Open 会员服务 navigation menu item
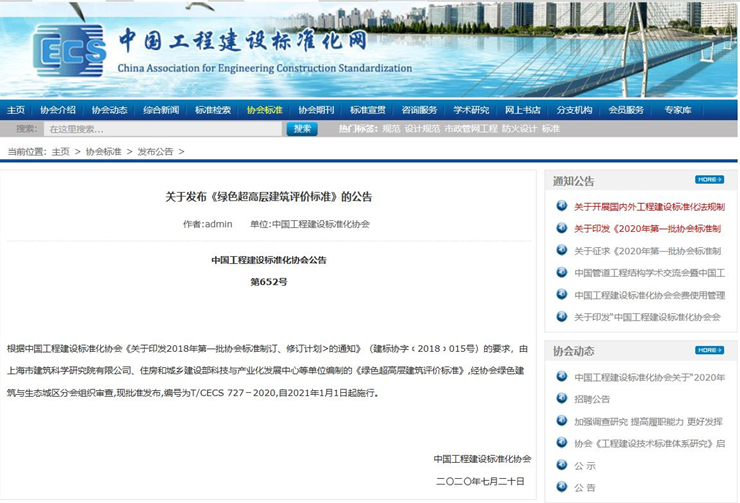Image resolution: width=740 pixels, height=503 pixels. (626, 110)
